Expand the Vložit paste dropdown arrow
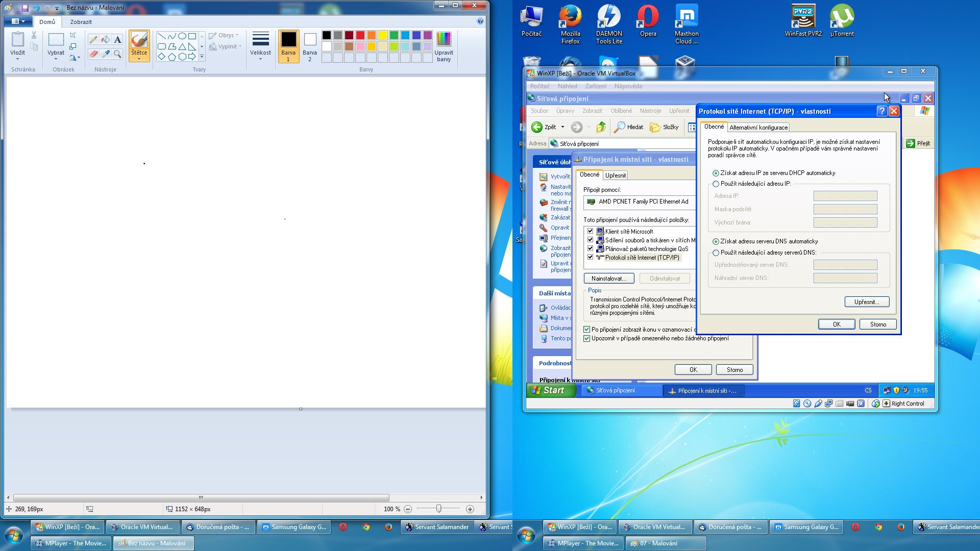 (17, 59)
